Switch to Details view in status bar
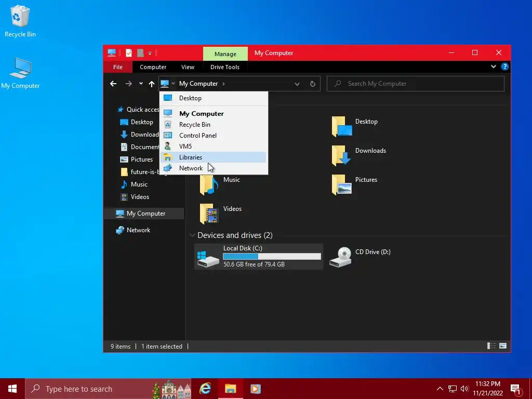This screenshot has width=532, height=399. coord(491,346)
